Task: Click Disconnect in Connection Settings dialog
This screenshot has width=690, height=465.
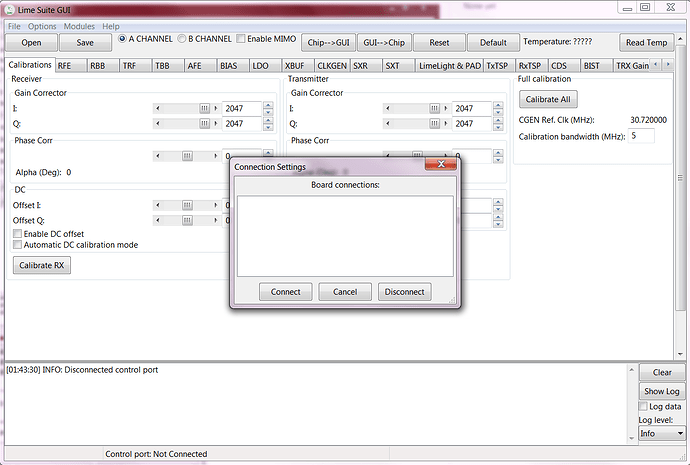Action: 404,292
